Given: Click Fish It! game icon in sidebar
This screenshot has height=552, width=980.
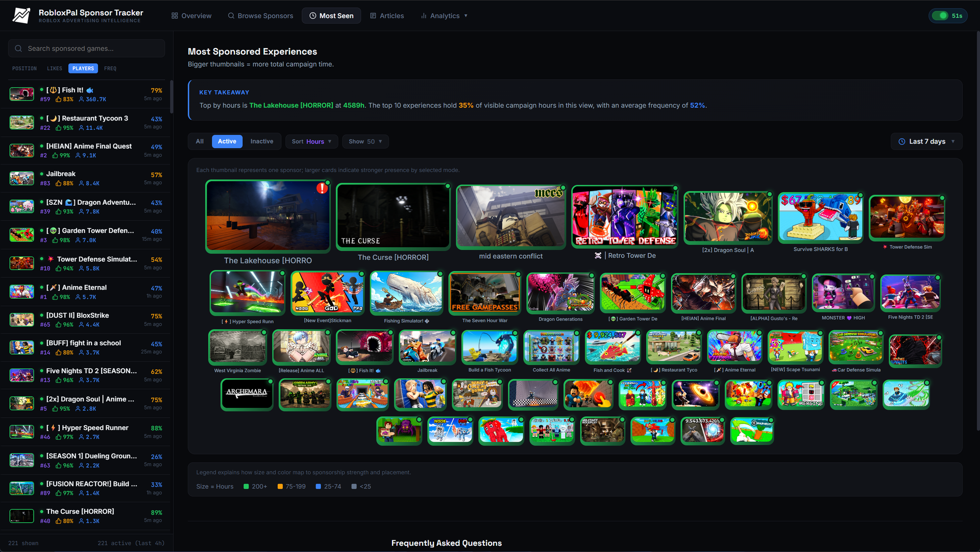Looking at the screenshot, I should tap(22, 94).
